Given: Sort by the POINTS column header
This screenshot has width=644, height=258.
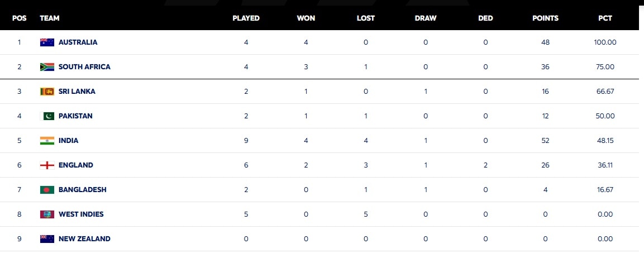Looking at the screenshot, I should (545, 18).
